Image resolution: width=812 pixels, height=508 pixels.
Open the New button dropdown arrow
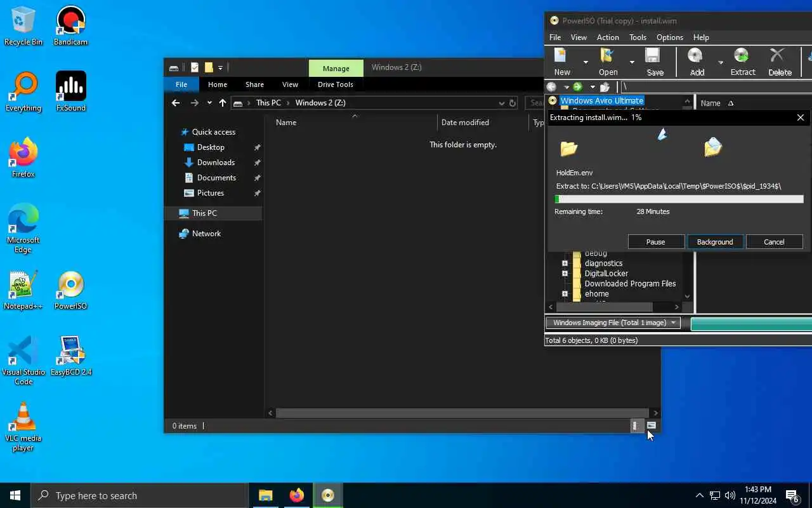pos(586,62)
